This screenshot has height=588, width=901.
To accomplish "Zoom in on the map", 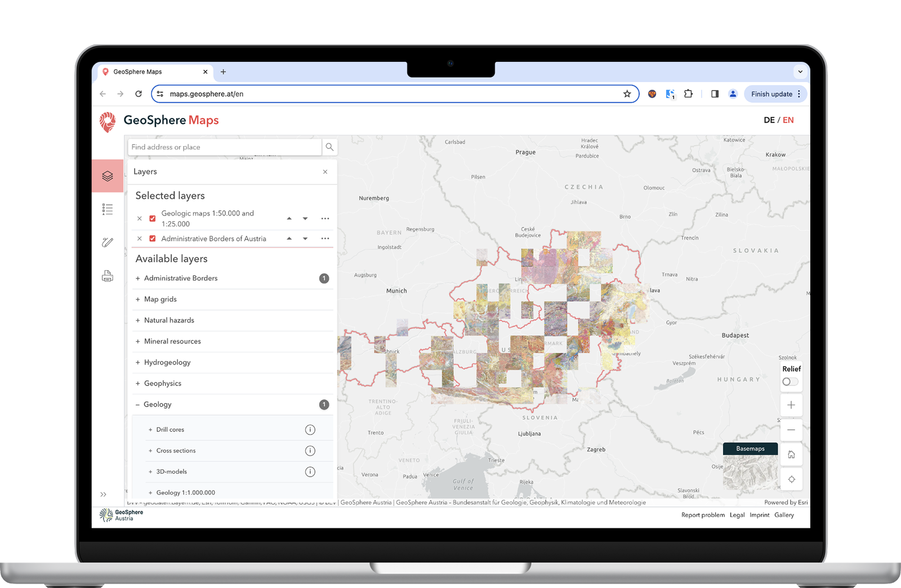I will [x=791, y=405].
